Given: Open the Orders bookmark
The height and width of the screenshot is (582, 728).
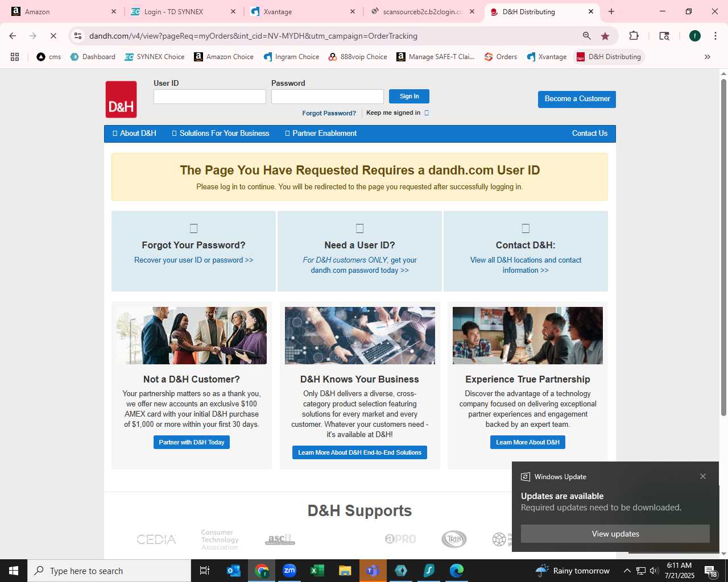Looking at the screenshot, I should coord(500,57).
